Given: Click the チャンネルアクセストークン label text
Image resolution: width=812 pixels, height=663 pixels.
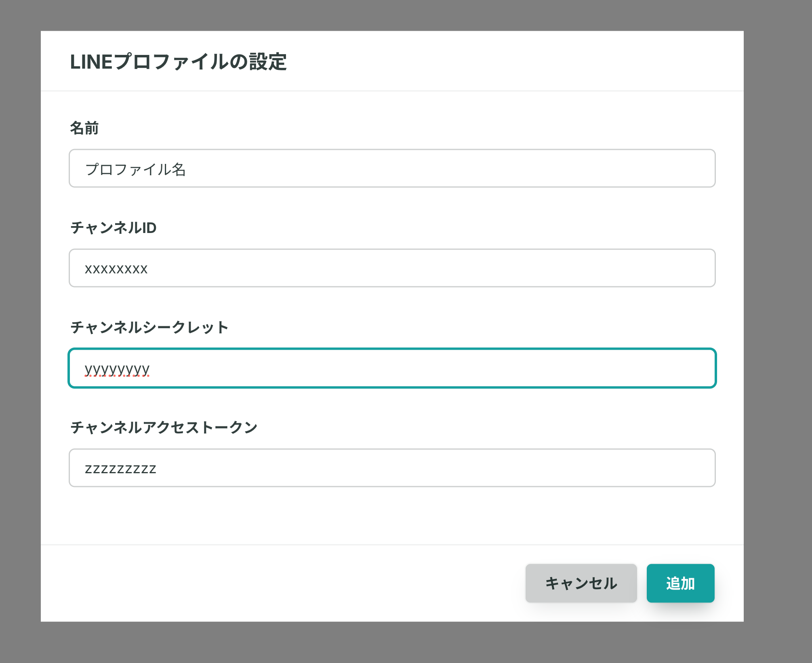Looking at the screenshot, I should point(164,427).
